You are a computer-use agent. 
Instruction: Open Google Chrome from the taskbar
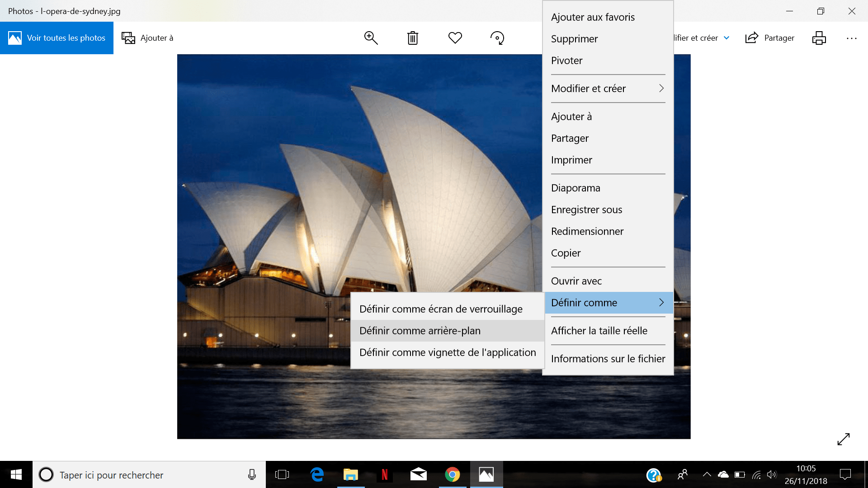click(452, 474)
